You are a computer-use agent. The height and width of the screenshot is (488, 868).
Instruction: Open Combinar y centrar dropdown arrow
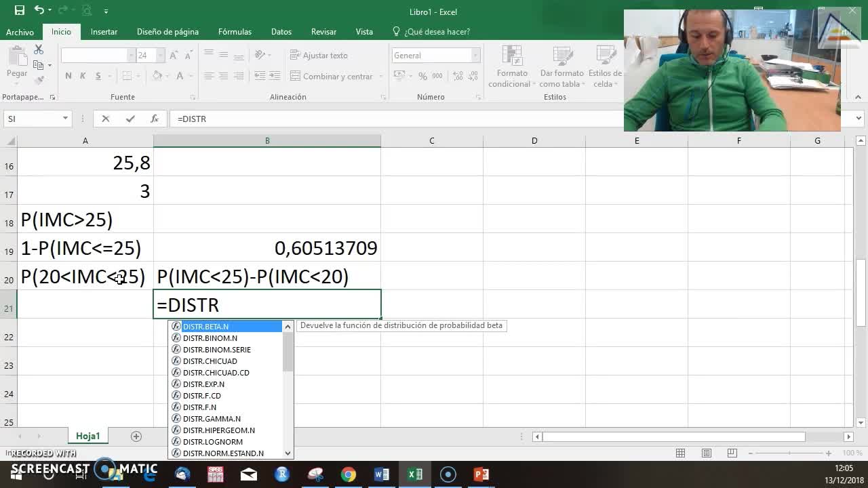380,77
